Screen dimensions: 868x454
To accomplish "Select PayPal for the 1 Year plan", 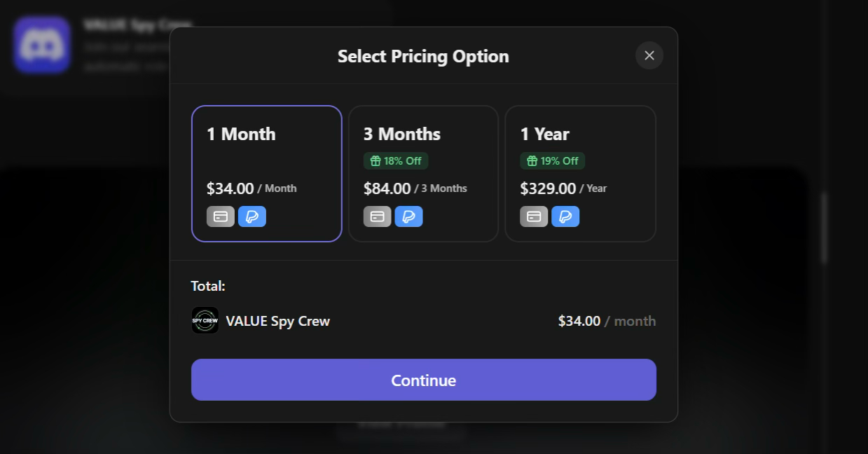I will 565,216.
